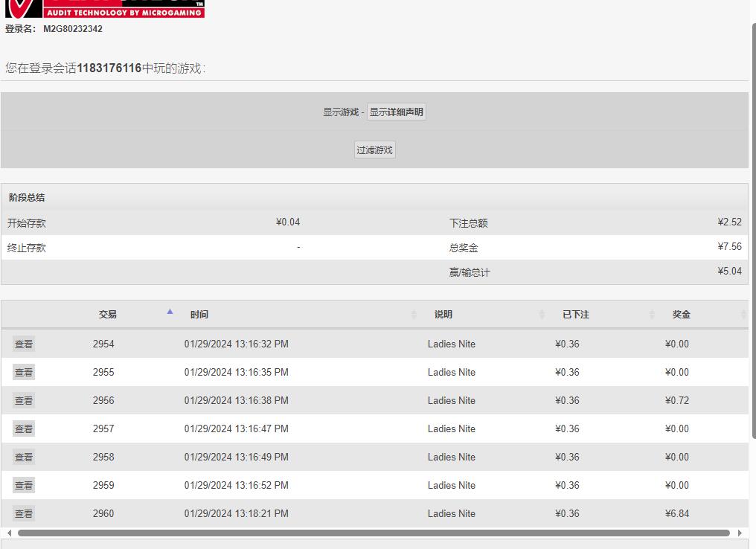
Task: Select session number 1183176116
Action: tap(109, 68)
